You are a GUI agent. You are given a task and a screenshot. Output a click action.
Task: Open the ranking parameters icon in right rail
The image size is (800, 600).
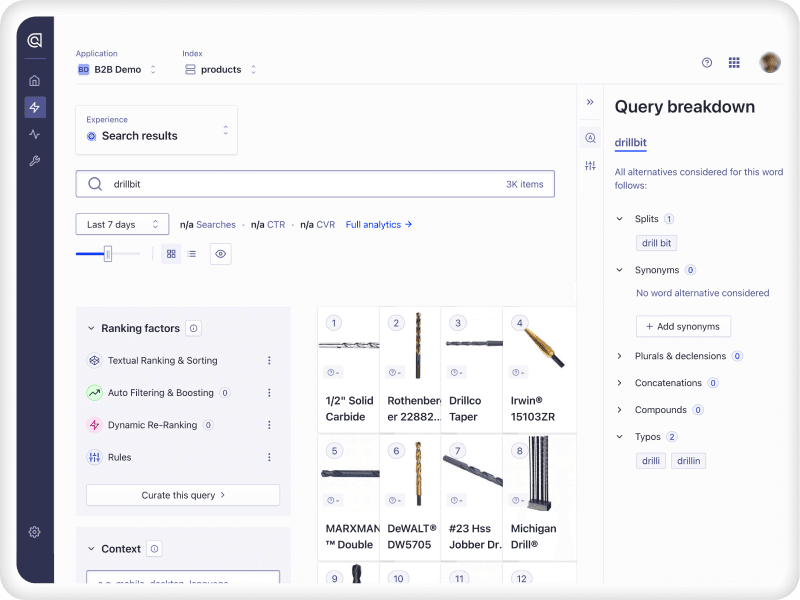coord(590,163)
